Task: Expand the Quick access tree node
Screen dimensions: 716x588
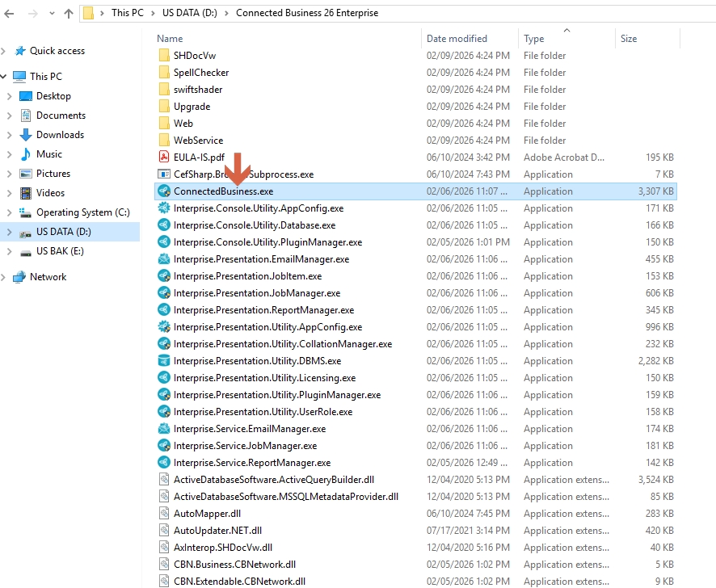Action: pyautogui.click(x=5, y=51)
